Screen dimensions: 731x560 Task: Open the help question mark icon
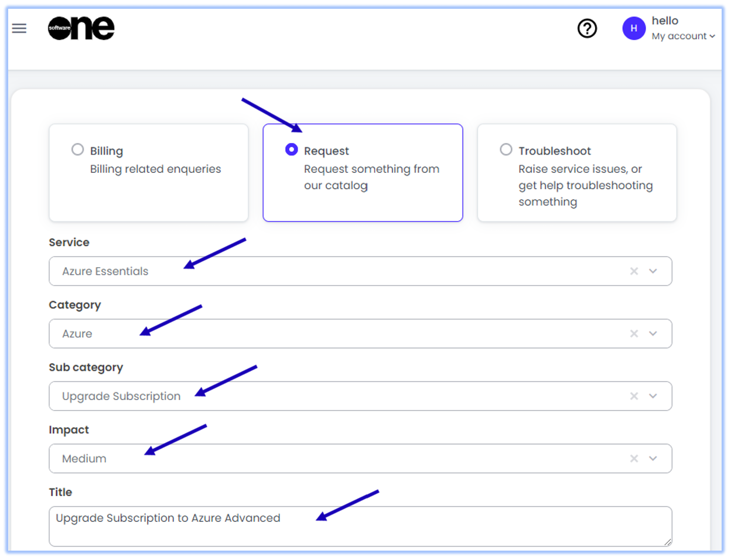[587, 28]
